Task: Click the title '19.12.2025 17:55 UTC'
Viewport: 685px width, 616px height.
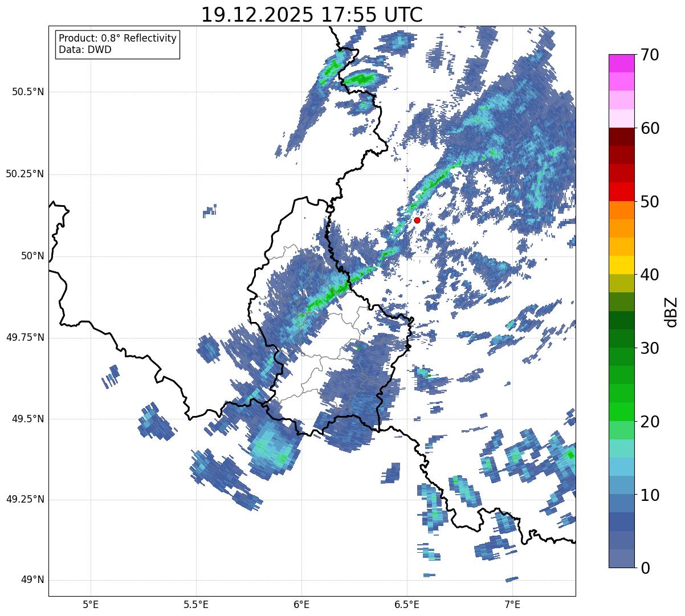Action: (x=312, y=15)
